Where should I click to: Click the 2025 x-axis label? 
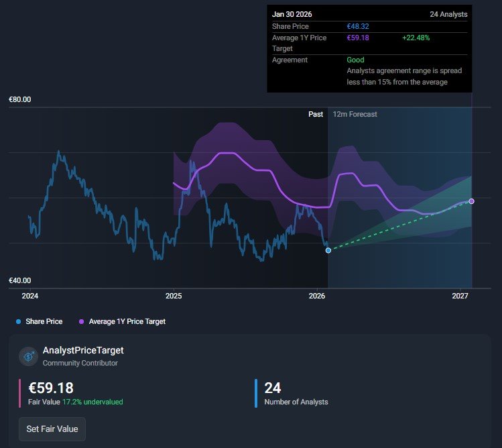point(174,296)
